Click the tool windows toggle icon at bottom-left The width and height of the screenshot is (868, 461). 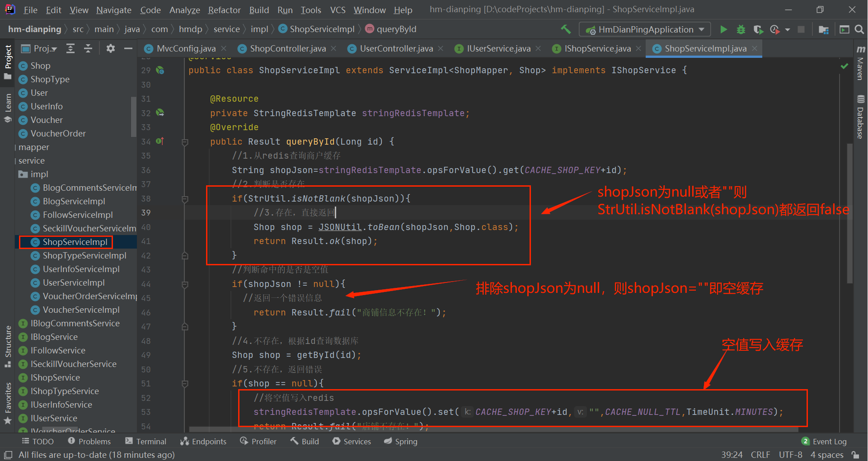pos(8,455)
